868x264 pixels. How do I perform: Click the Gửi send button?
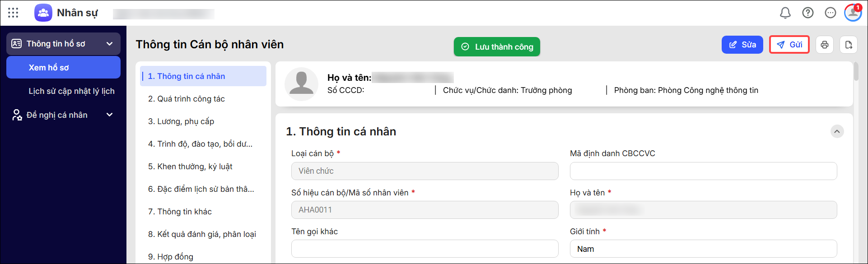pos(789,45)
